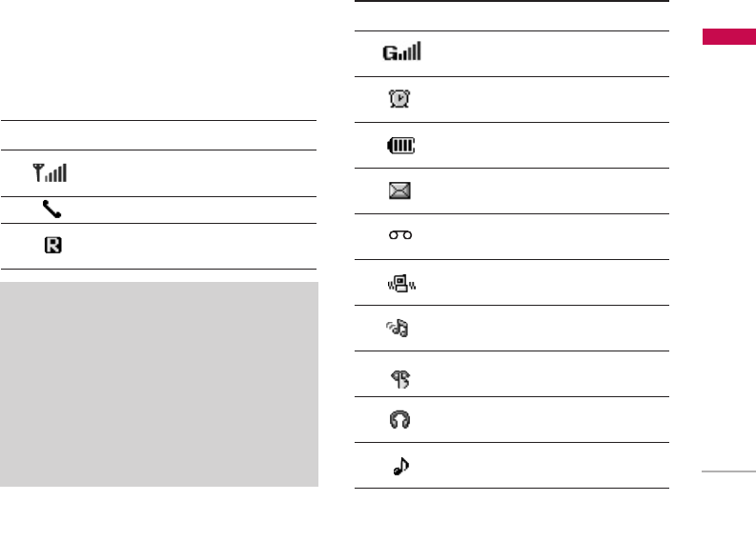This screenshot has height=541, width=756.
Task: Click the roaming R icon
Action: pyautogui.click(x=53, y=246)
